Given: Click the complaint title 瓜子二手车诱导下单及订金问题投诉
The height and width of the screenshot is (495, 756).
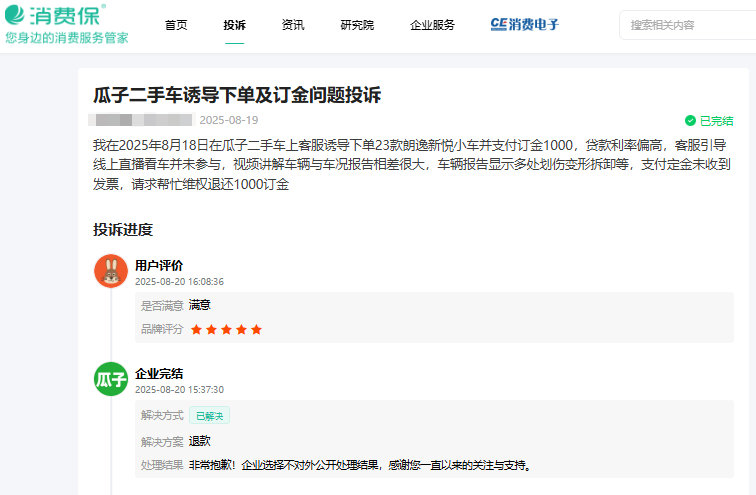Looking at the screenshot, I should (x=237, y=95).
